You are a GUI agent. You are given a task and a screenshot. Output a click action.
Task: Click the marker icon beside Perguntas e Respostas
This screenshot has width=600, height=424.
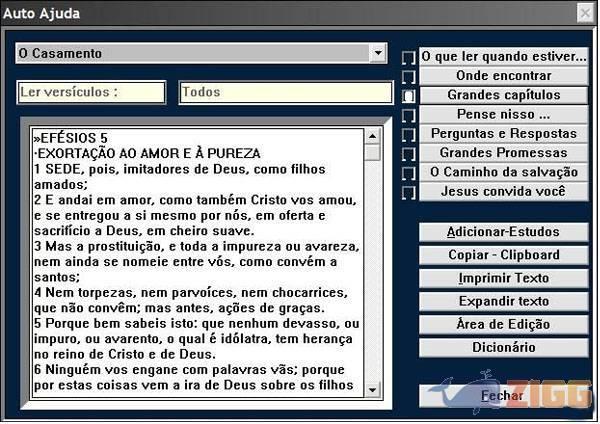[x=408, y=135]
